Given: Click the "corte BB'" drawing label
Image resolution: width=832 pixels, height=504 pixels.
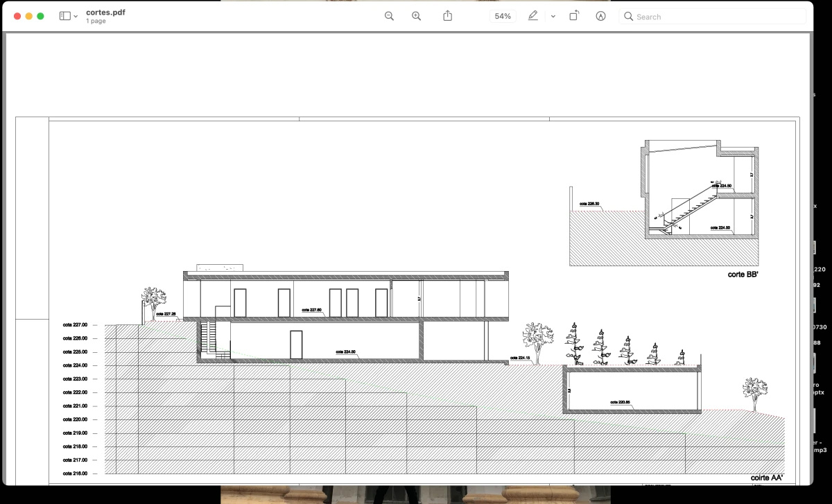Looking at the screenshot, I should click(x=743, y=275).
